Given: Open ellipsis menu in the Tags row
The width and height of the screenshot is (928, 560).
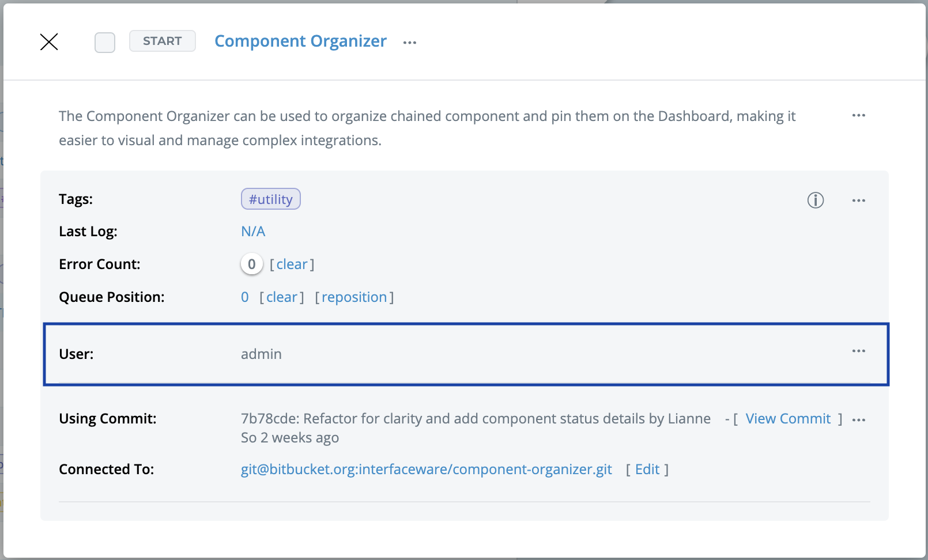Looking at the screenshot, I should [858, 201].
